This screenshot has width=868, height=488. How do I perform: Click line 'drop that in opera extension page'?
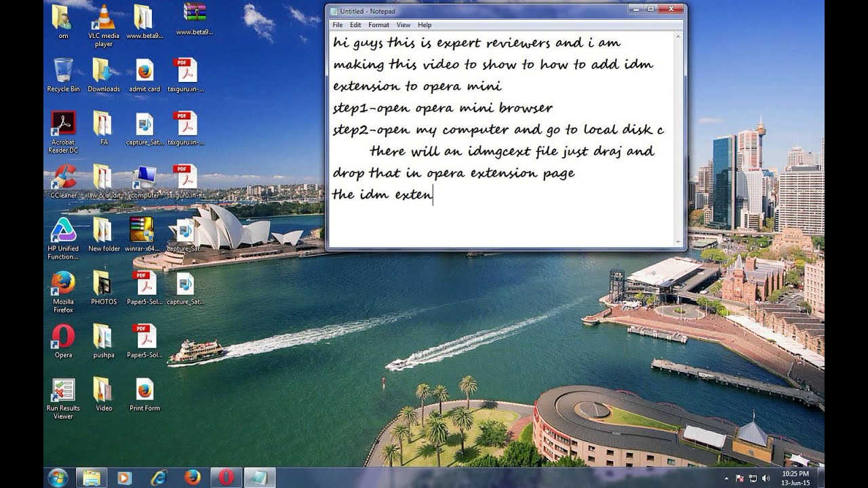(x=454, y=174)
